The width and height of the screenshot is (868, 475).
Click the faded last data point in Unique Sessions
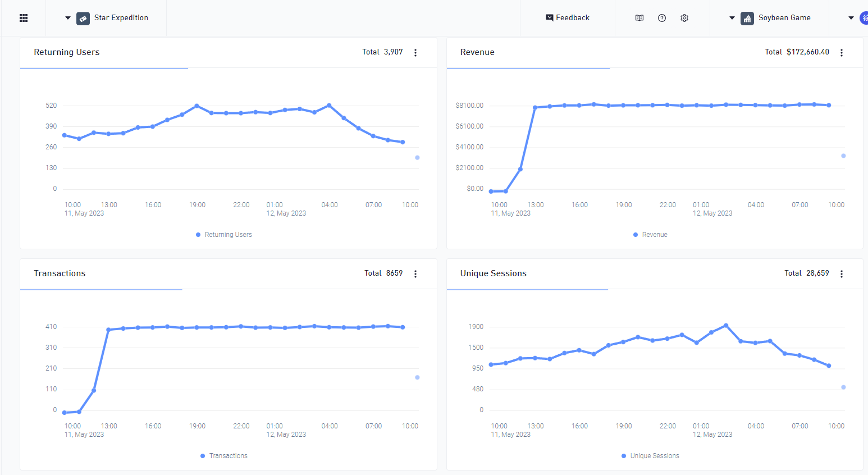[x=843, y=387]
